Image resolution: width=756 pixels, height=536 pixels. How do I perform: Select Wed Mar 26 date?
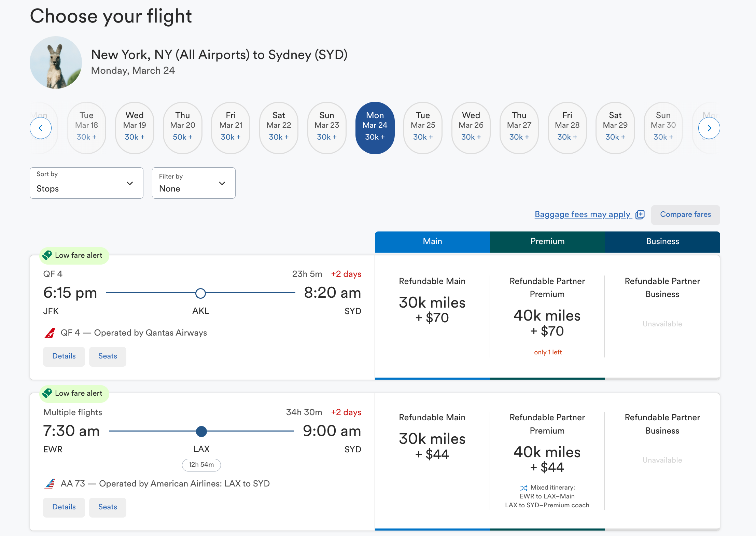(471, 128)
